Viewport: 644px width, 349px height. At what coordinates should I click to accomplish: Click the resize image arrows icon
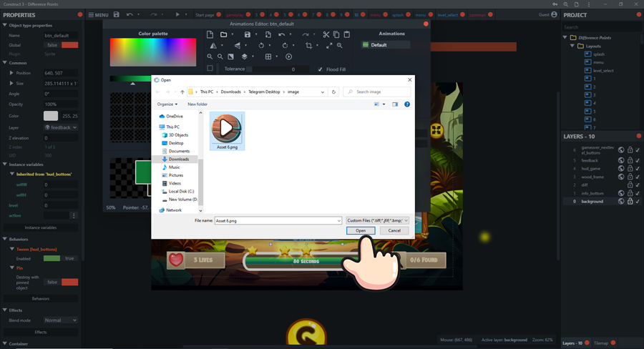click(x=329, y=46)
